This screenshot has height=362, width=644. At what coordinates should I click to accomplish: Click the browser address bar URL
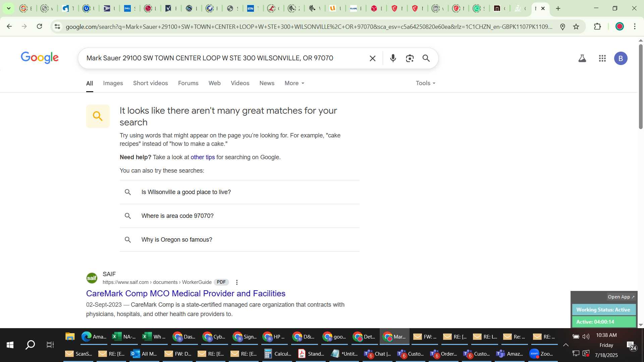(309, 26)
